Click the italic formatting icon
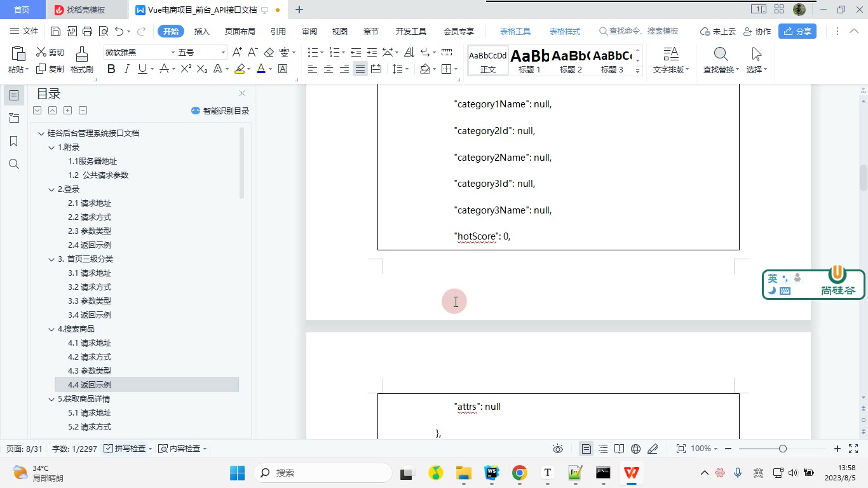The width and height of the screenshot is (868, 488). coord(126,69)
